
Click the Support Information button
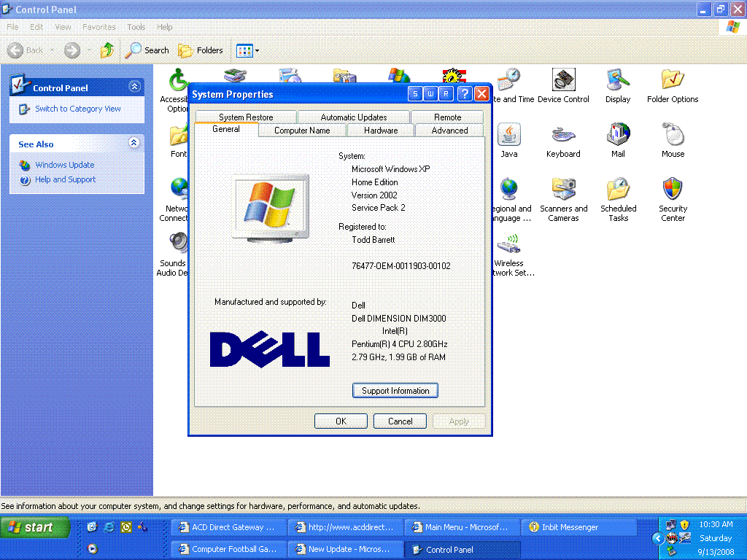coord(395,391)
